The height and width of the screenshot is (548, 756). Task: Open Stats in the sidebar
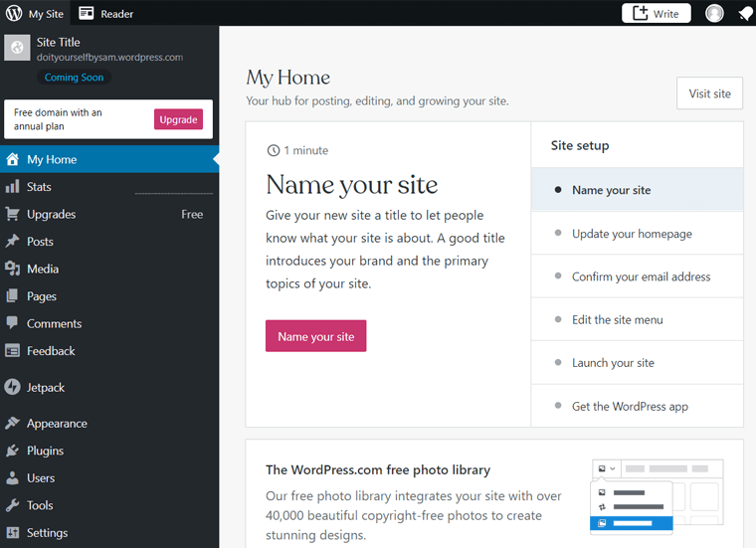pyautogui.click(x=39, y=187)
